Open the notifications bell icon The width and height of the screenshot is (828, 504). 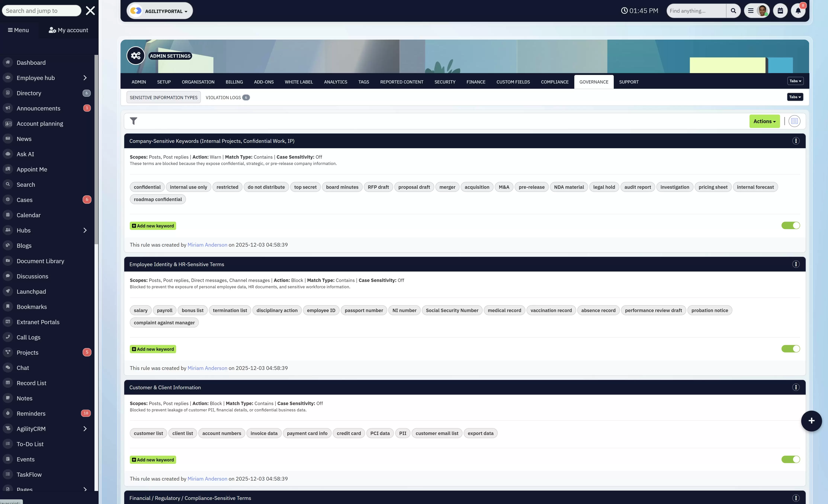click(x=798, y=11)
